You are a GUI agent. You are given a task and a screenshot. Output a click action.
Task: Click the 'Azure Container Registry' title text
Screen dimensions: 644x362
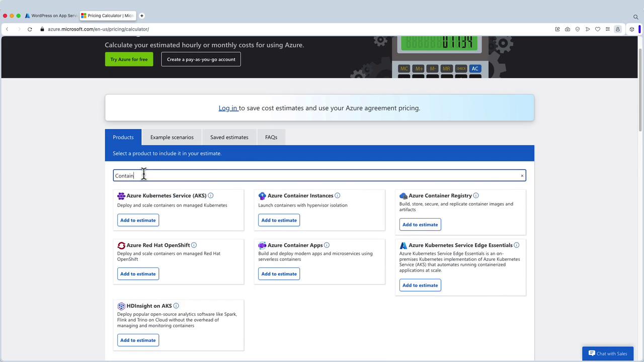pyautogui.click(x=440, y=196)
